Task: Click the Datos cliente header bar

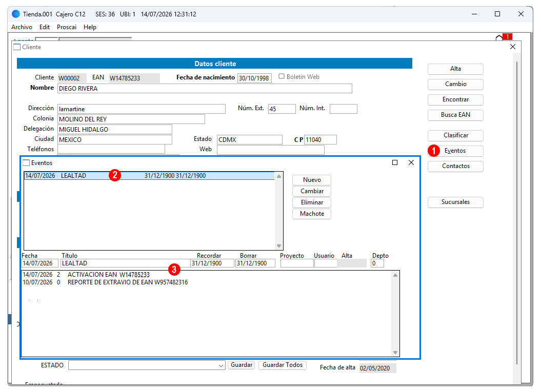Action: [x=215, y=64]
